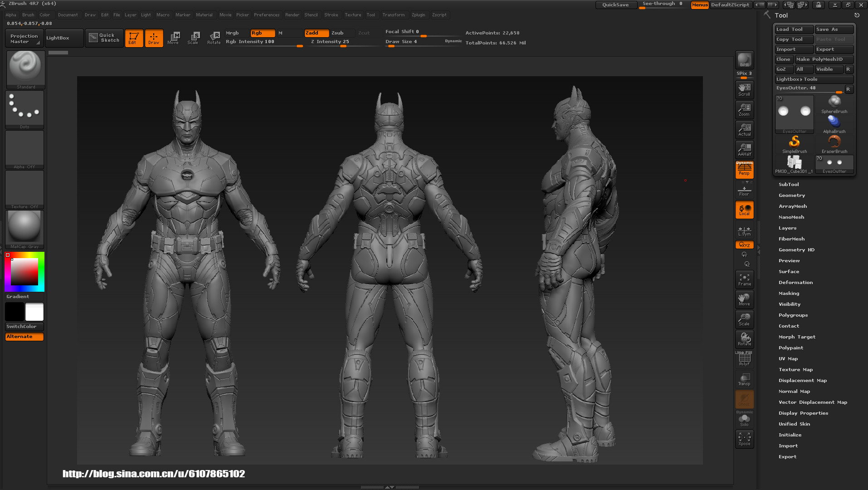Click the Actual size icon
This screenshot has width=868, height=490.
click(x=744, y=130)
